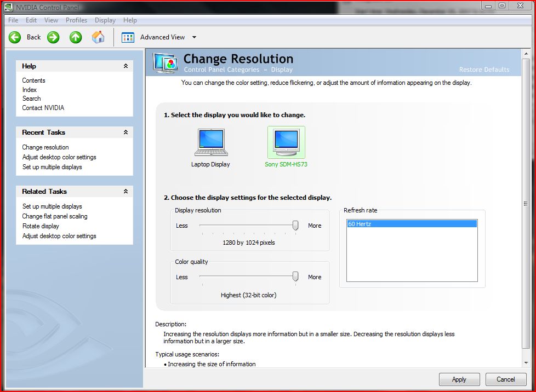Open the View menu
This screenshot has width=536, height=392.
pyautogui.click(x=52, y=20)
